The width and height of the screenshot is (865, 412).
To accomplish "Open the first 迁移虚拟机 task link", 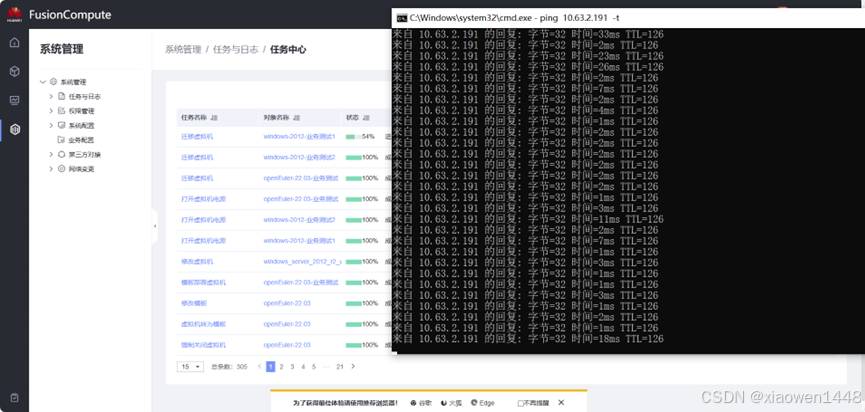I will (197, 136).
